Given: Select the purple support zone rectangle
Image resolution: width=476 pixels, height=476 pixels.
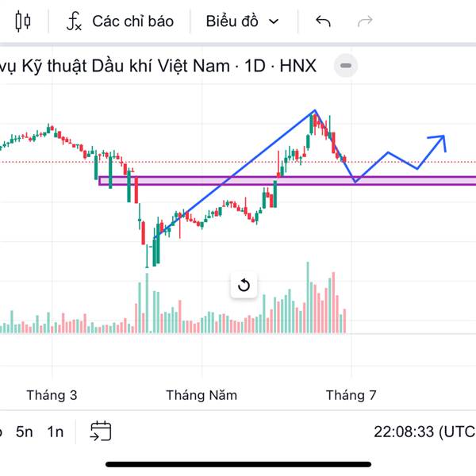Looking at the screenshot, I should (x=287, y=181).
